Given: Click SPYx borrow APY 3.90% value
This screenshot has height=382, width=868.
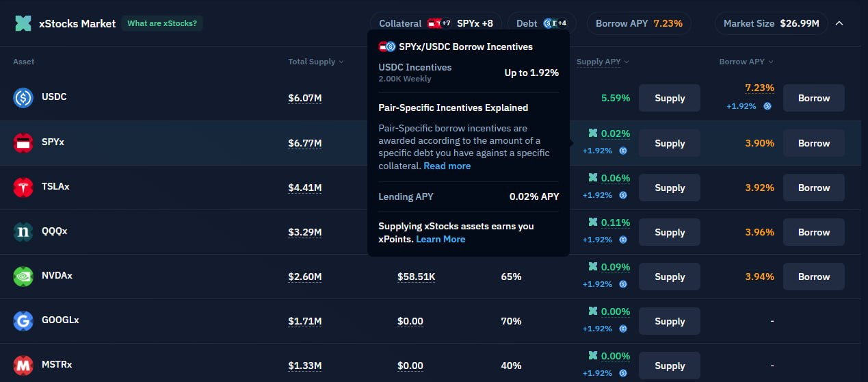Looking at the screenshot, I should [x=760, y=143].
